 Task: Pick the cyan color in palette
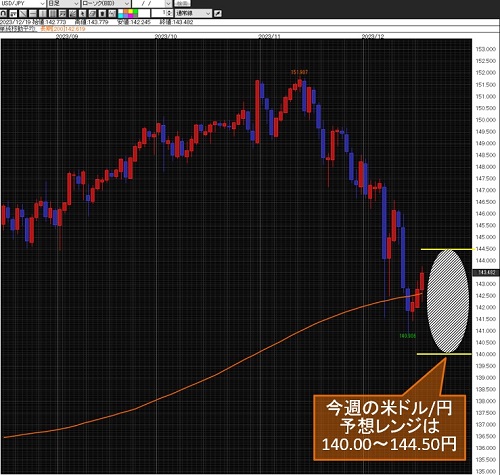tap(121, 16)
